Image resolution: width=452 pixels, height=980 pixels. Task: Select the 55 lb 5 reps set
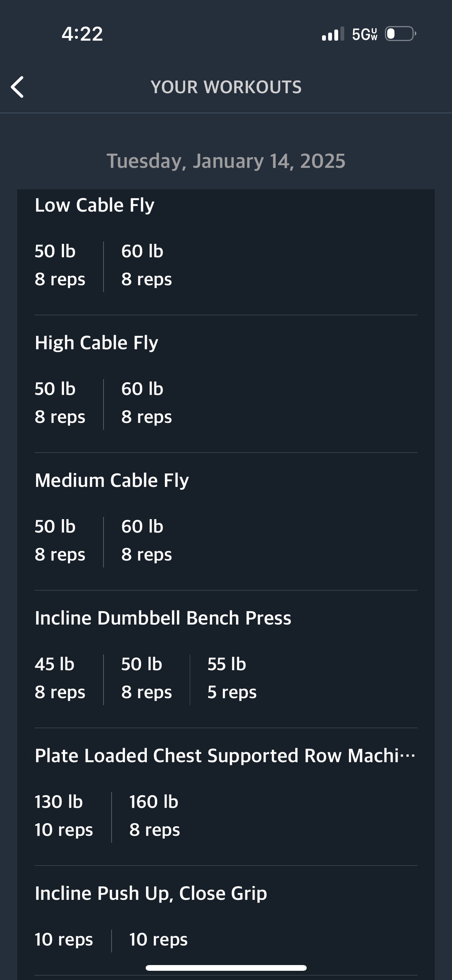click(232, 678)
